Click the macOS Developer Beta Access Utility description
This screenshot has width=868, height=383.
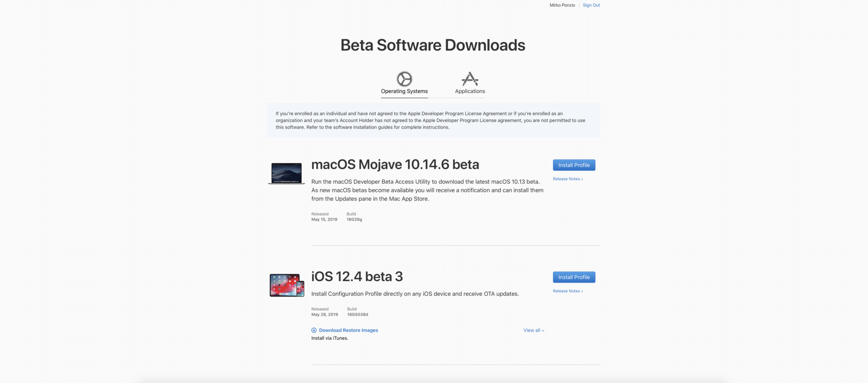tap(427, 190)
